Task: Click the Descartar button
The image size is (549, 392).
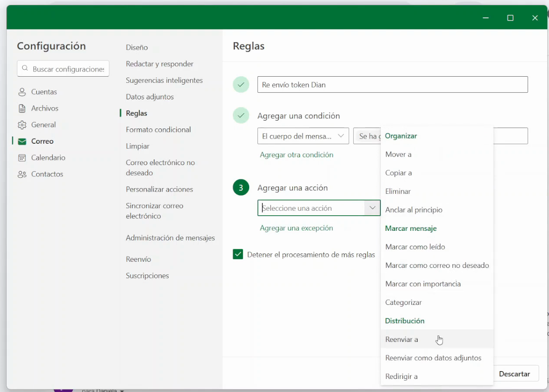Action: (515, 374)
